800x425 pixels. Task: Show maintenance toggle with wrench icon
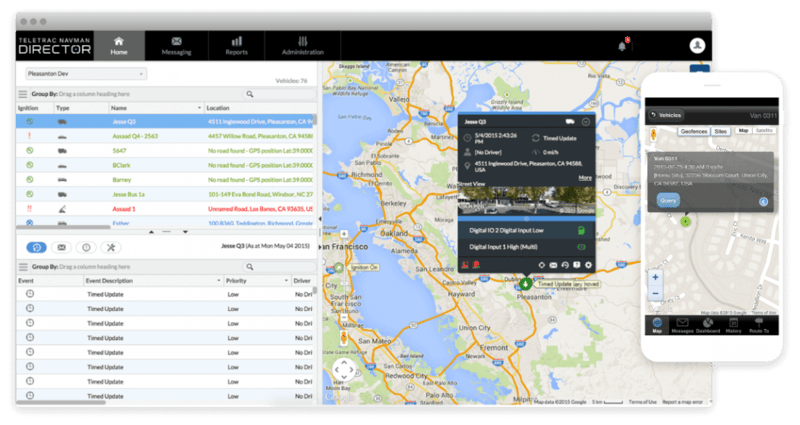tap(111, 247)
